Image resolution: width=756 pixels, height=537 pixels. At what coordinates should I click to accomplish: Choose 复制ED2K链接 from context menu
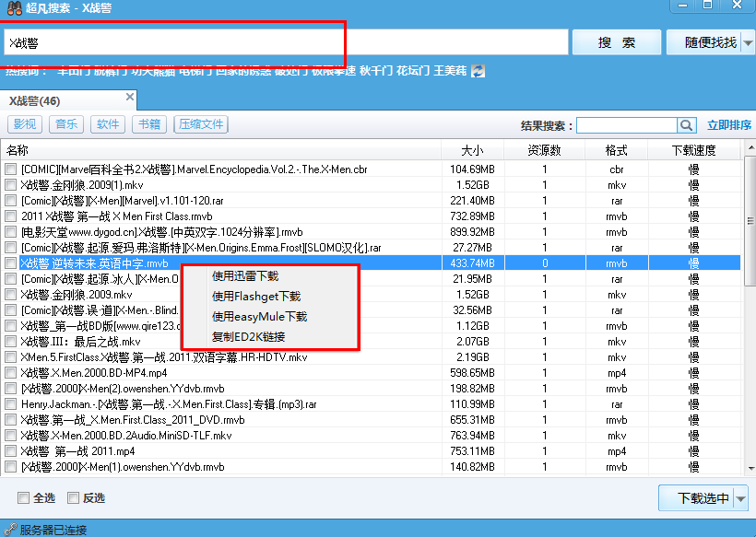(248, 336)
